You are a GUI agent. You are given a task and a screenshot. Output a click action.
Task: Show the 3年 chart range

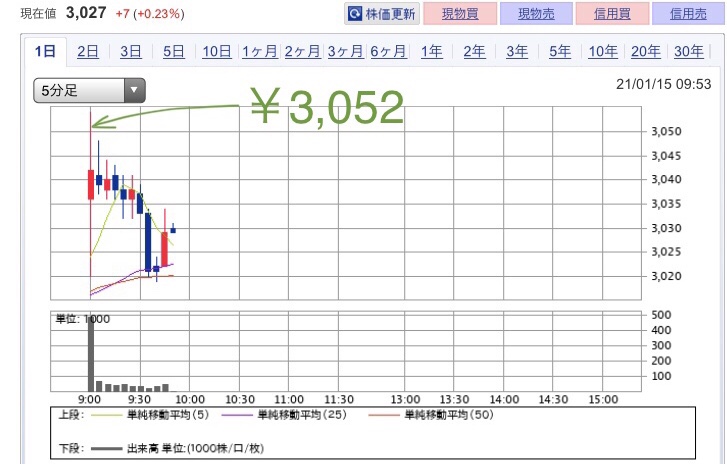point(517,51)
